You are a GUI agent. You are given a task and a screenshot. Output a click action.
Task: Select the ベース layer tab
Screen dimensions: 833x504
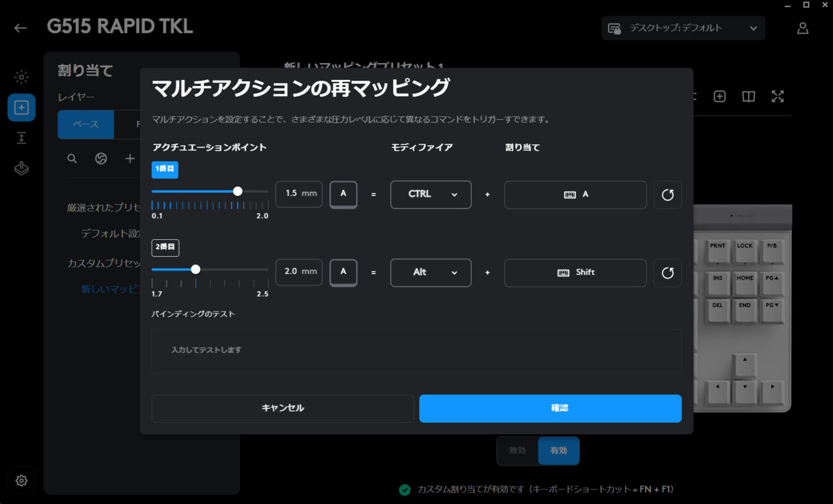[86, 125]
